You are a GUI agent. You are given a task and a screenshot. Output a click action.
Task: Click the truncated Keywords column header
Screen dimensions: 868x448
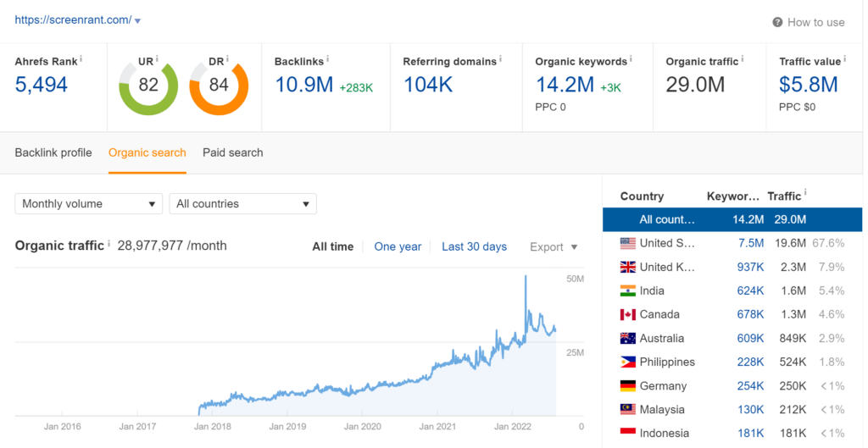(x=733, y=196)
